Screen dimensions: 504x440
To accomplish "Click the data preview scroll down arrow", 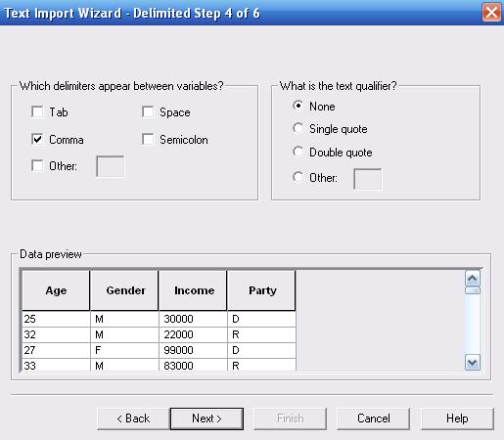I will (x=473, y=363).
